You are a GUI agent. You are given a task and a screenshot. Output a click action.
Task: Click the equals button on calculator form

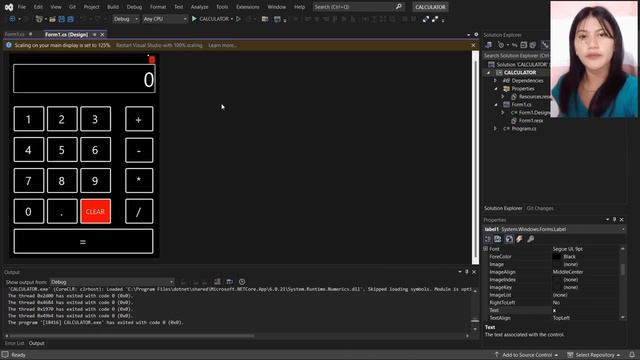[83, 242]
